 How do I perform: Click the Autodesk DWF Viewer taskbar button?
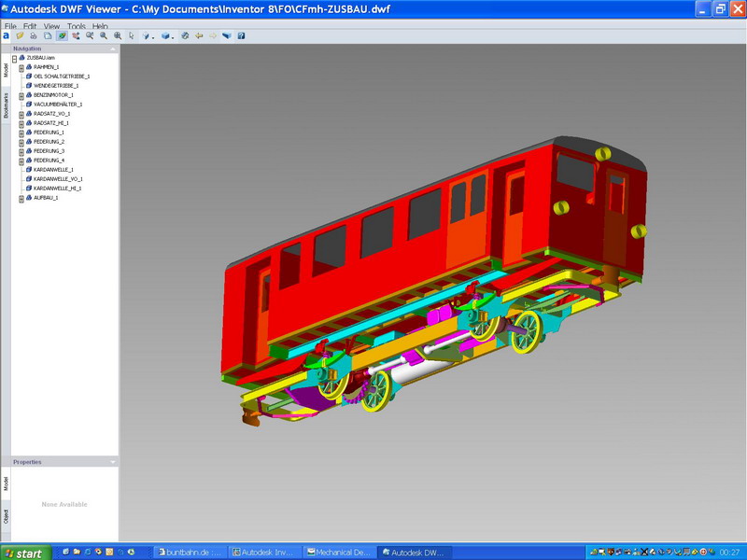[x=415, y=553]
